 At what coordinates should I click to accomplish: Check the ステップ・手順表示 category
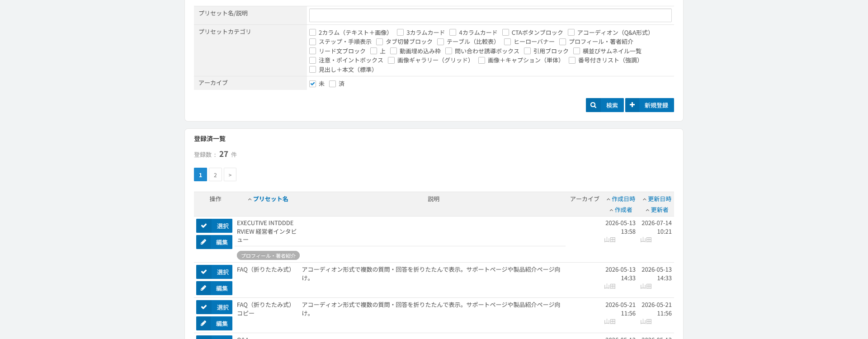click(312, 42)
